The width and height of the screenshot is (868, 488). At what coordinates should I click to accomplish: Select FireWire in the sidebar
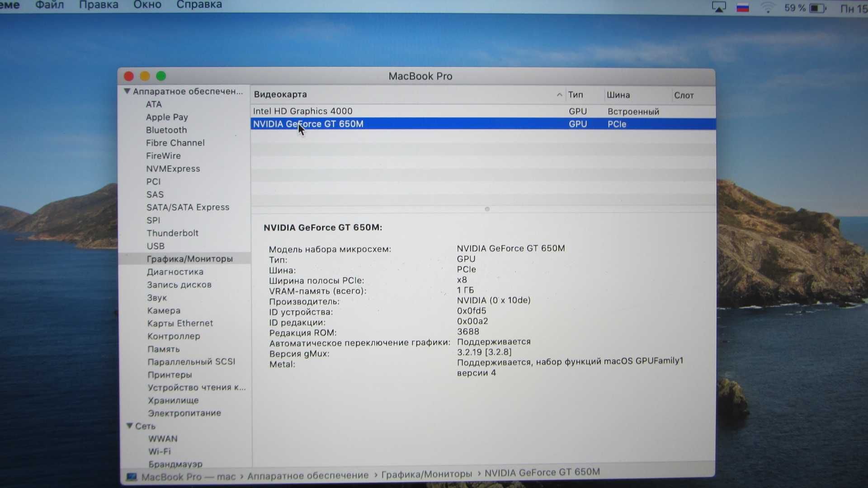pos(163,156)
